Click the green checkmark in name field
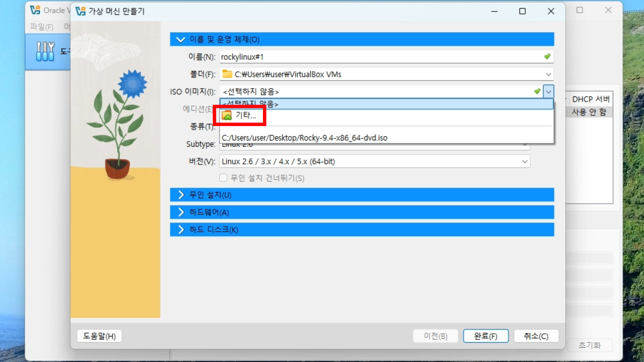Image resolution: width=644 pixels, height=362 pixels. (x=547, y=57)
